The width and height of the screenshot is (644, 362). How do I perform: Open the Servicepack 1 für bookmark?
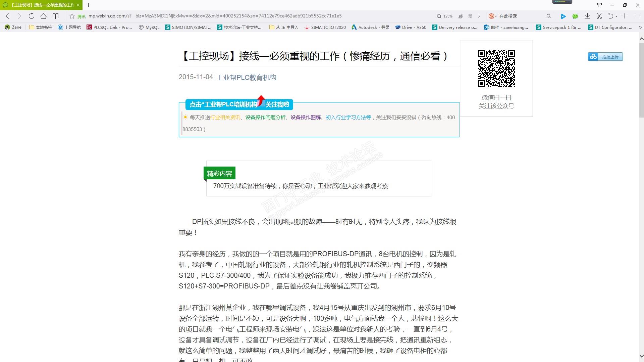(558, 27)
